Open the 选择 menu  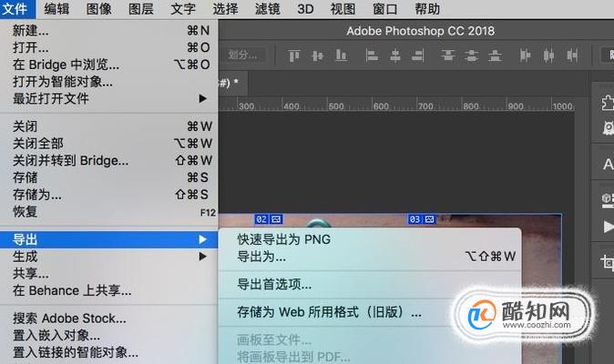tap(226, 9)
